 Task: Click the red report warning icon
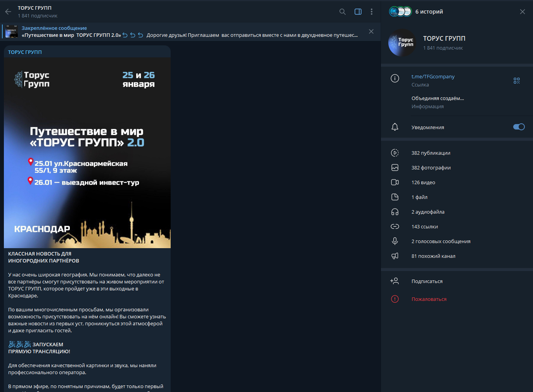tap(395, 299)
